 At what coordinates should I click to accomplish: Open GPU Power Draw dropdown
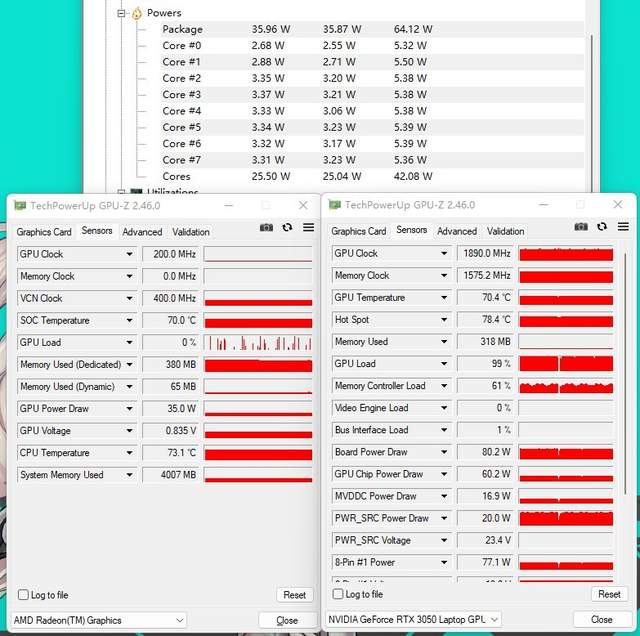click(129, 409)
